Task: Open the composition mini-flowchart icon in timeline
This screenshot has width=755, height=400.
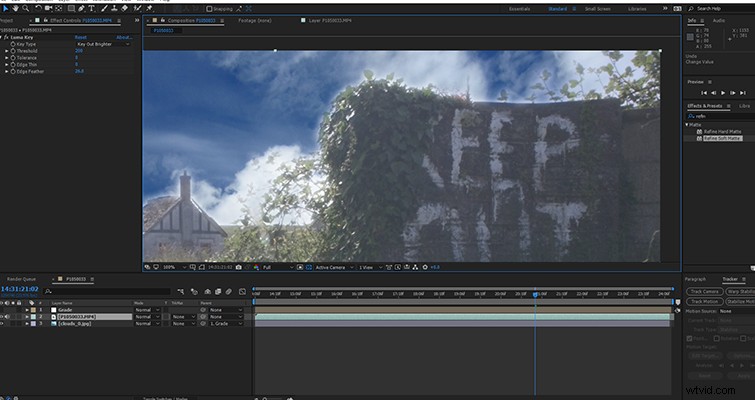Action: click(x=181, y=292)
